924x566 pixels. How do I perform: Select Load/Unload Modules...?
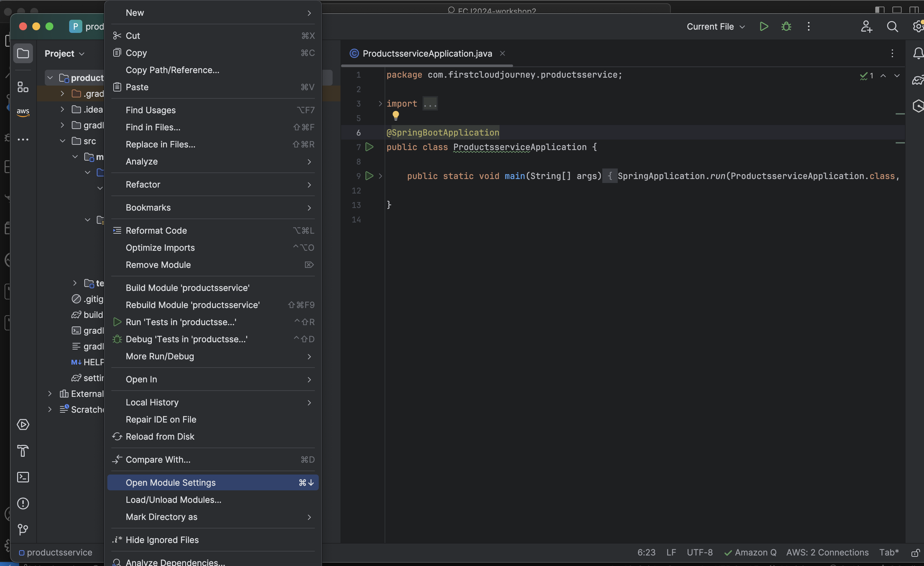213,500
